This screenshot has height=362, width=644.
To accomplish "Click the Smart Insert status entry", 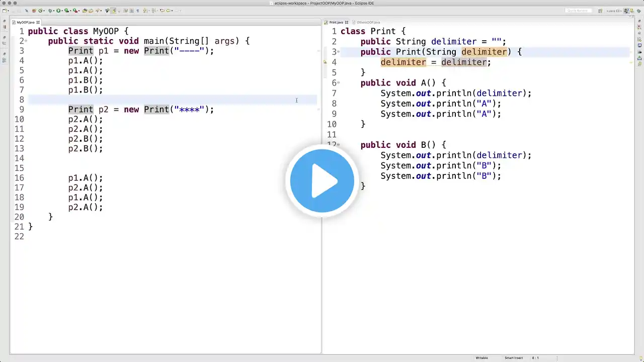I will click(x=513, y=358).
